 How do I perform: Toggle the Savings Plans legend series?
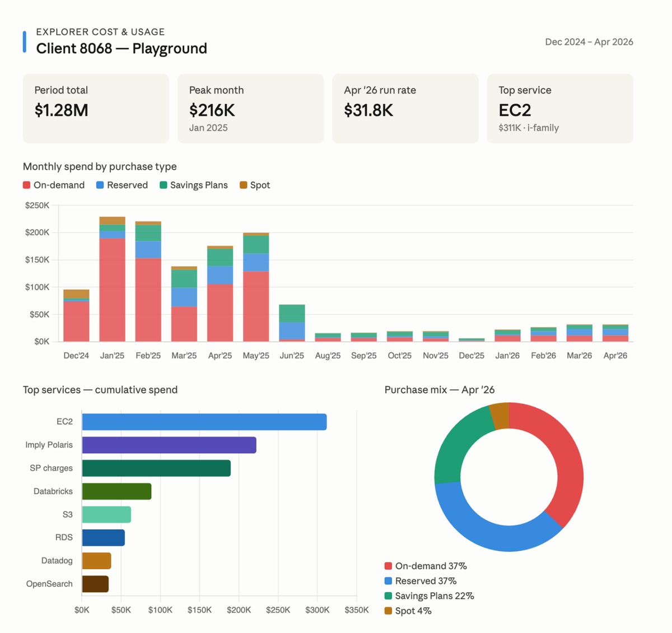tap(194, 185)
